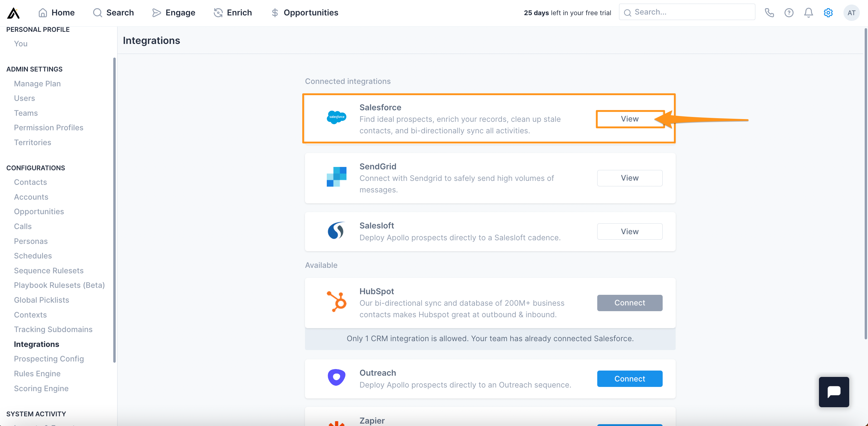Click the Outreach integration title
This screenshot has width=868, height=426.
pos(377,373)
